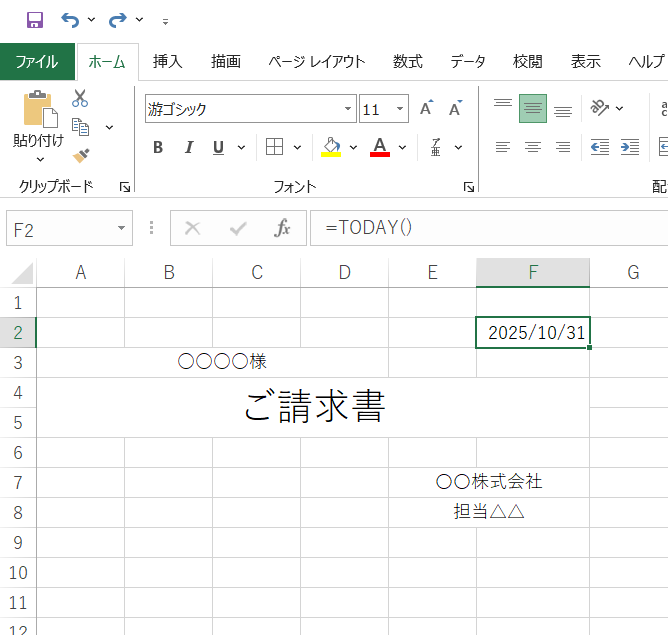Viewport: 668px width, 635px height.
Task: Click the Cut scissors icon
Action: coord(80,98)
